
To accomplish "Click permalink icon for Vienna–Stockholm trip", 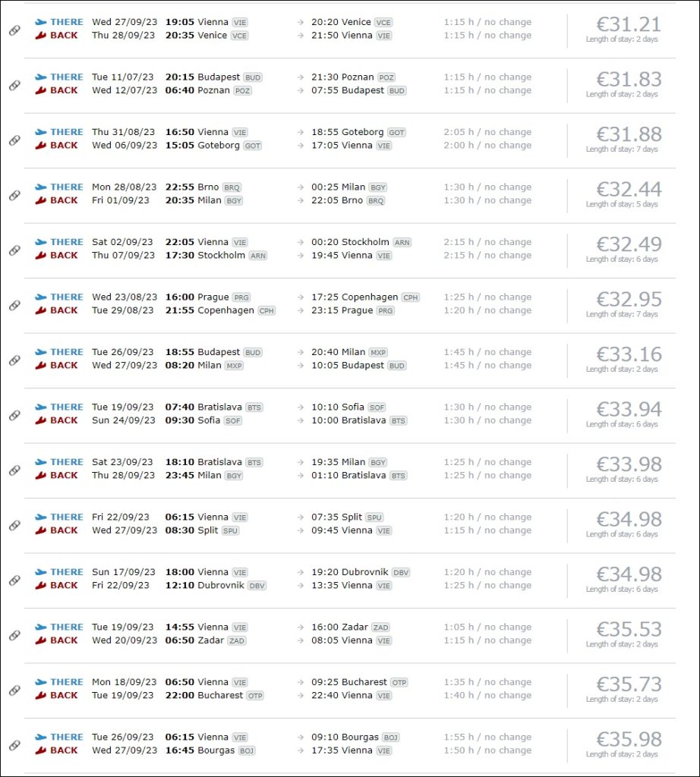I will (x=15, y=250).
